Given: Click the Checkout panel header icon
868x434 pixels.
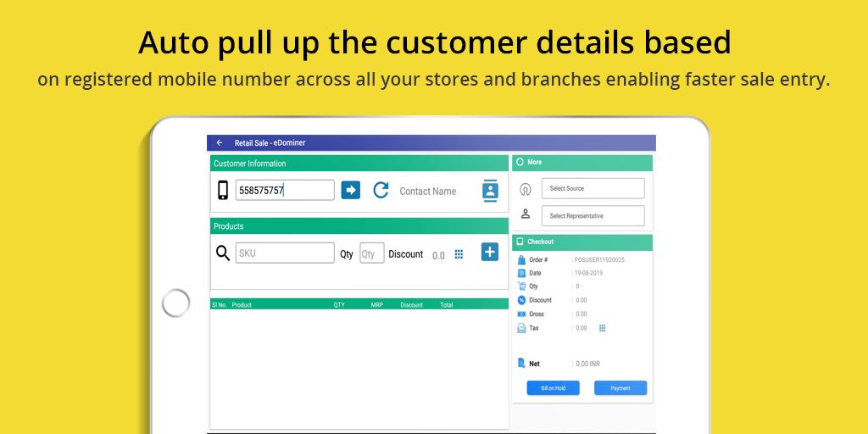Looking at the screenshot, I should [x=520, y=242].
